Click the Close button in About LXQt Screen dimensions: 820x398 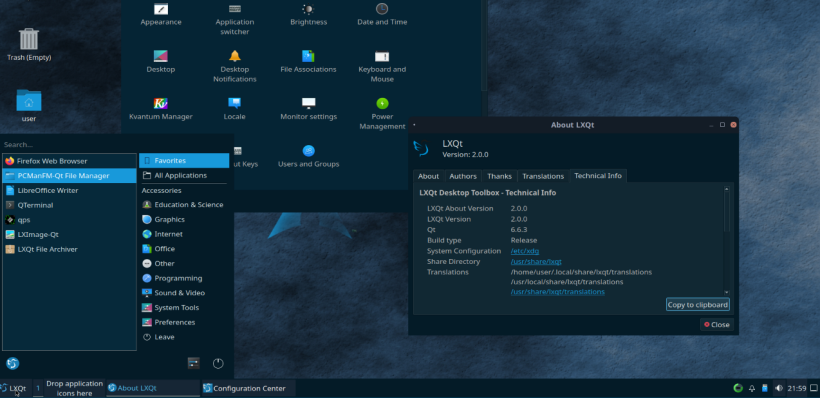(x=716, y=324)
